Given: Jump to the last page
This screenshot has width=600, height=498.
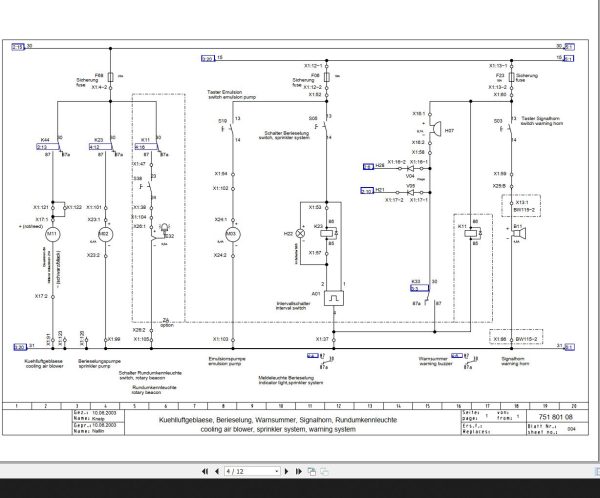Looking at the screenshot, I should (x=298, y=471).
